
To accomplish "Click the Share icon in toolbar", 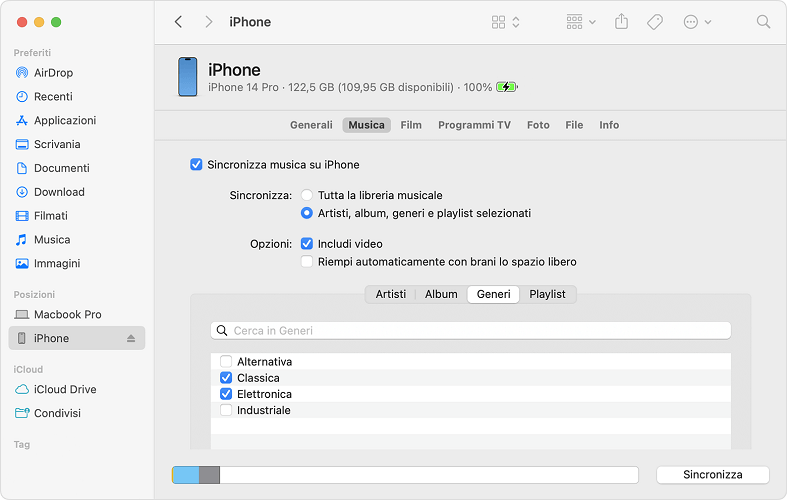I will pyautogui.click(x=621, y=22).
